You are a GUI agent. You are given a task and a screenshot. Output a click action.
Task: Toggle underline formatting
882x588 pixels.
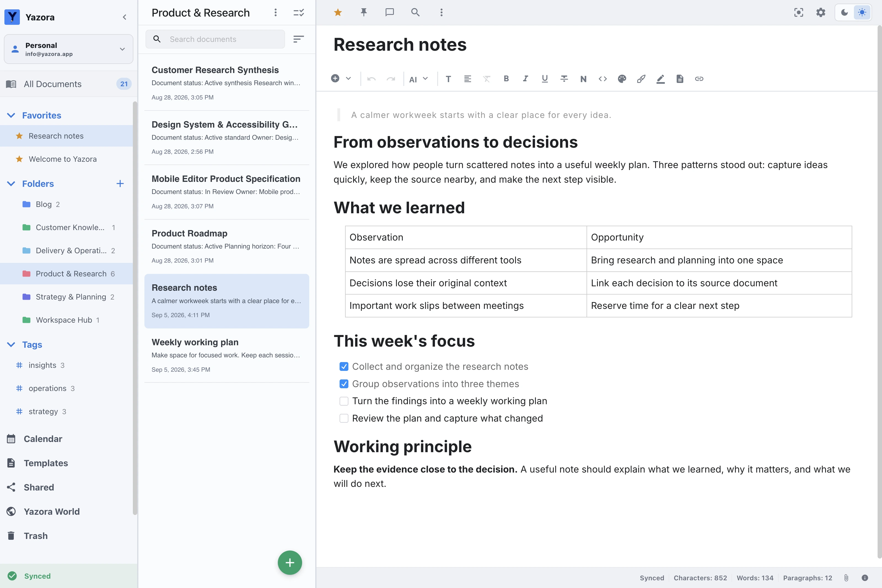[545, 79]
